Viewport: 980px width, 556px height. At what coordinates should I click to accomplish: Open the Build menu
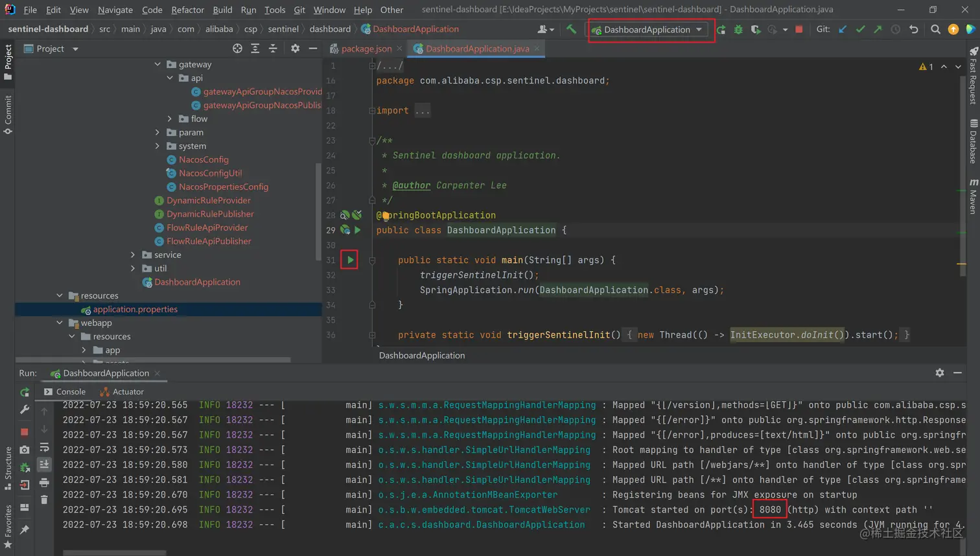[x=222, y=10]
